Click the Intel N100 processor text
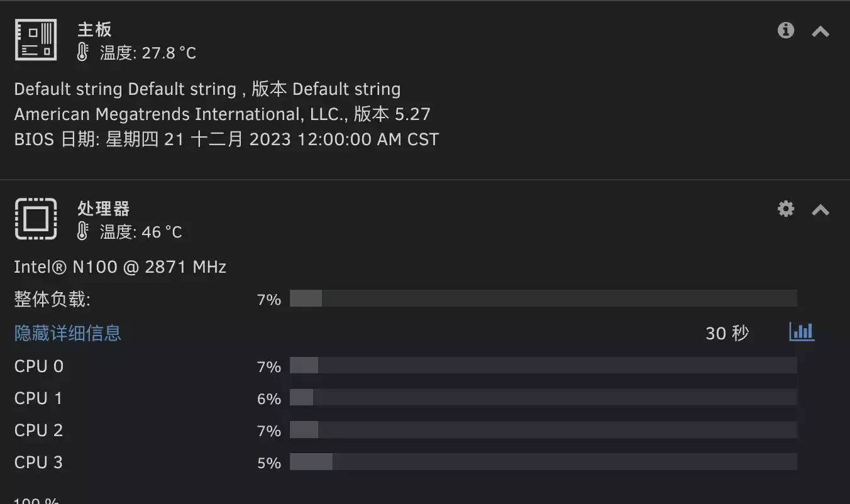 pyautogui.click(x=120, y=267)
